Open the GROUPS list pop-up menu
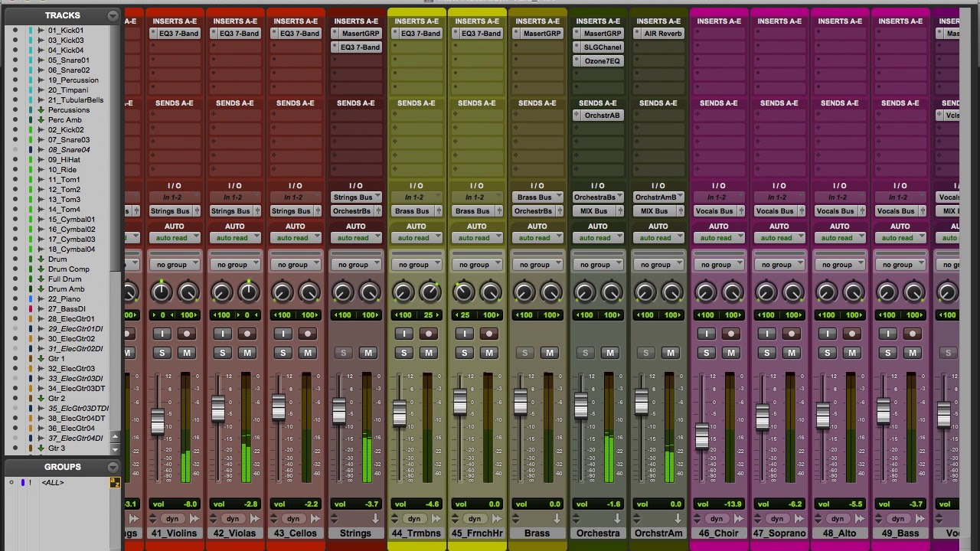980x551 pixels. coord(113,467)
